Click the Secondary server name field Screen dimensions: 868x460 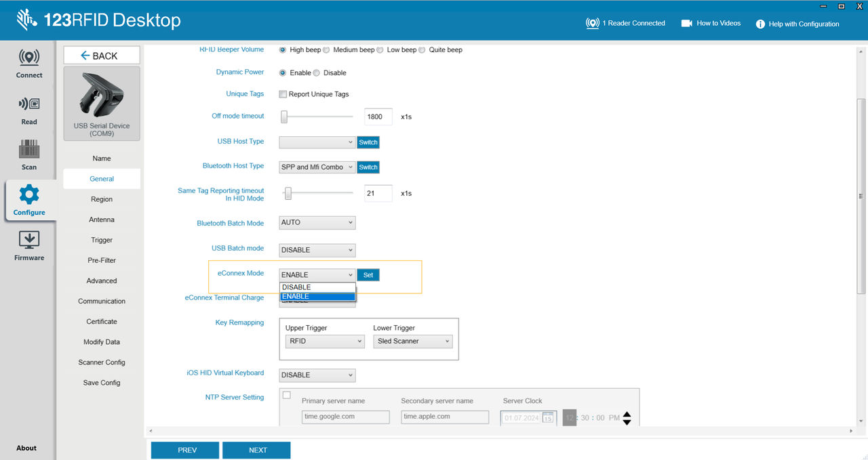[445, 417]
